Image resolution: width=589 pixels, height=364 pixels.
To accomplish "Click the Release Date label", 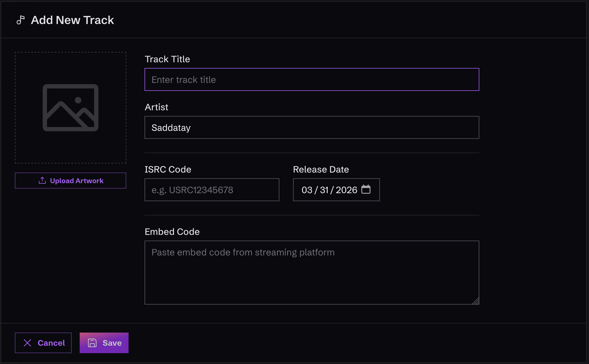I will coord(321,169).
